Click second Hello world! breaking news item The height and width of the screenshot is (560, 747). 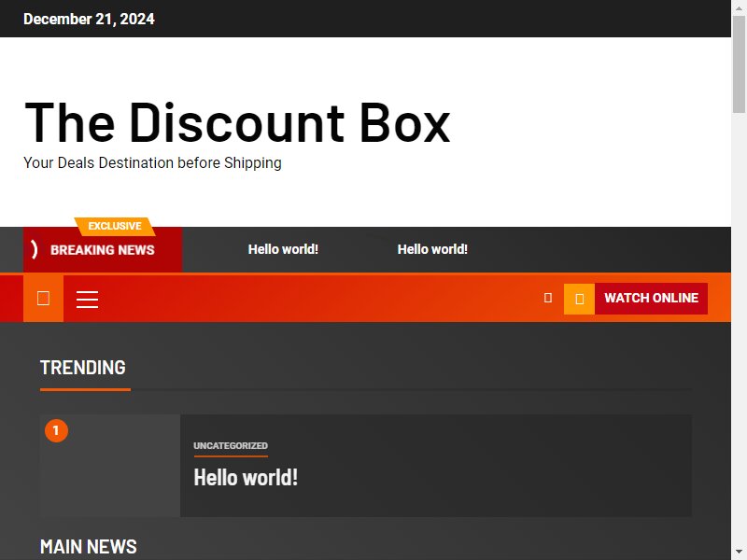click(x=432, y=249)
